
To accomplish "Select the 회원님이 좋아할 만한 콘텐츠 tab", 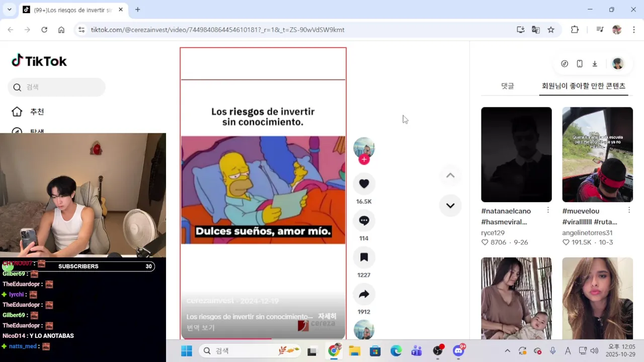I will (584, 86).
